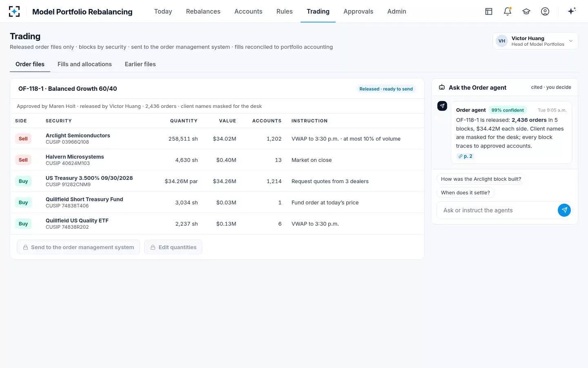Open the user account icon

click(545, 11)
